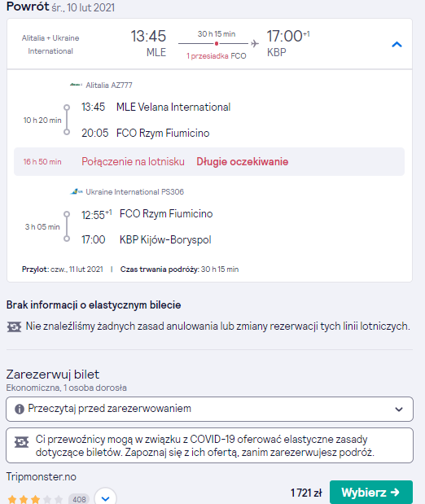
Task: Collapse the return flight details chevron
Action: pyautogui.click(x=397, y=44)
